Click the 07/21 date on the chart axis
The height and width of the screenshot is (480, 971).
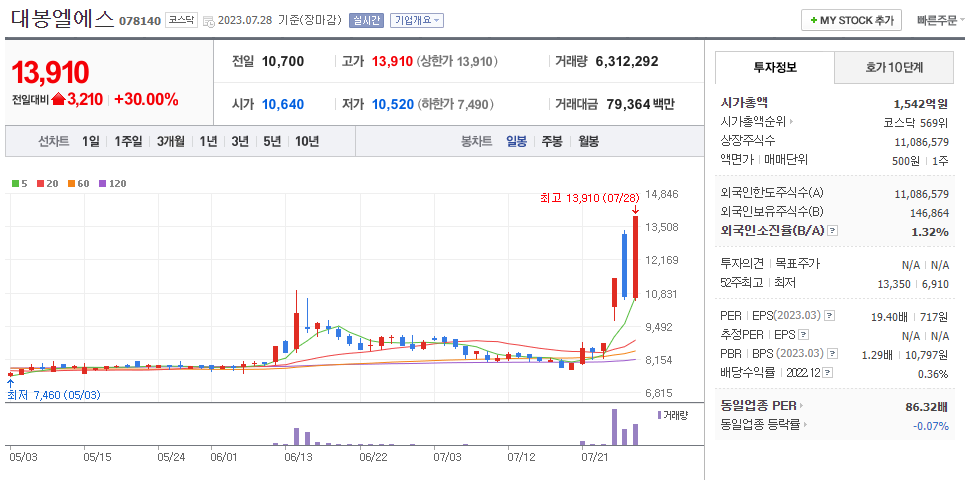(593, 457)
